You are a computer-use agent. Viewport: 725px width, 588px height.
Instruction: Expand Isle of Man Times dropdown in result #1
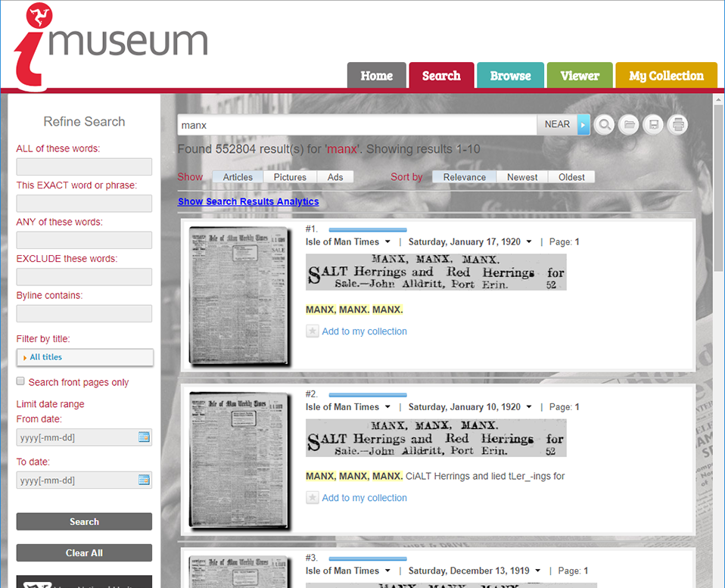[x=387, y=242]
